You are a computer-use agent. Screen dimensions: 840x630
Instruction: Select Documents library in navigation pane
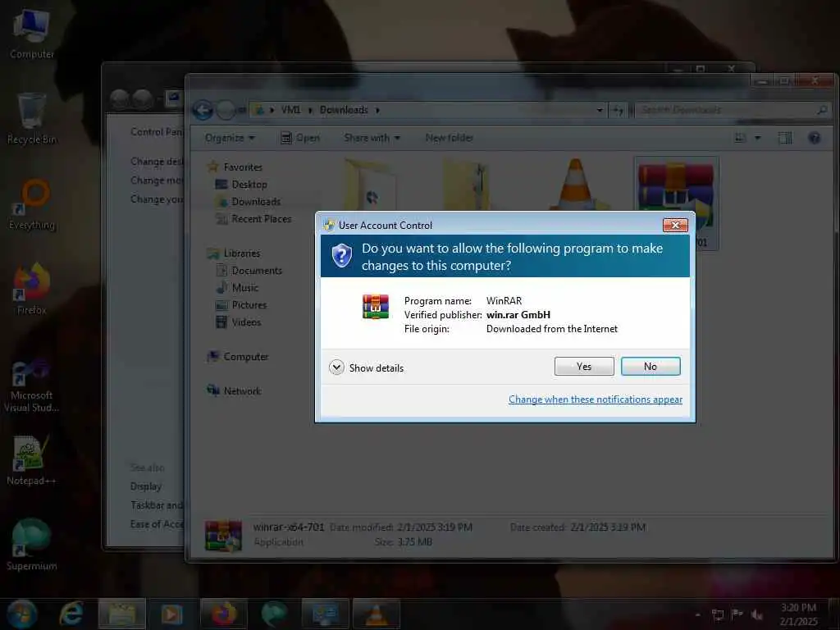point(249,271)
